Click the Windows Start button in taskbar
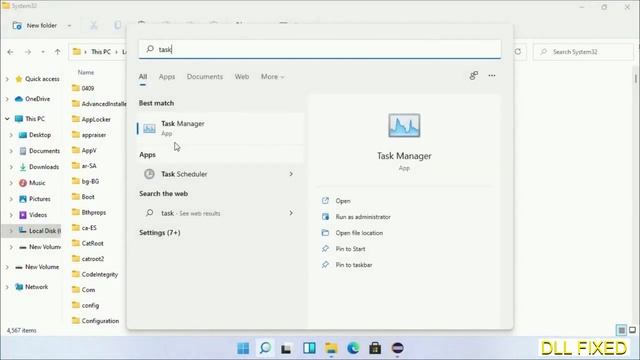Image resolution: width=640 pixels, height=360 pixels. (x=243, y=348)
